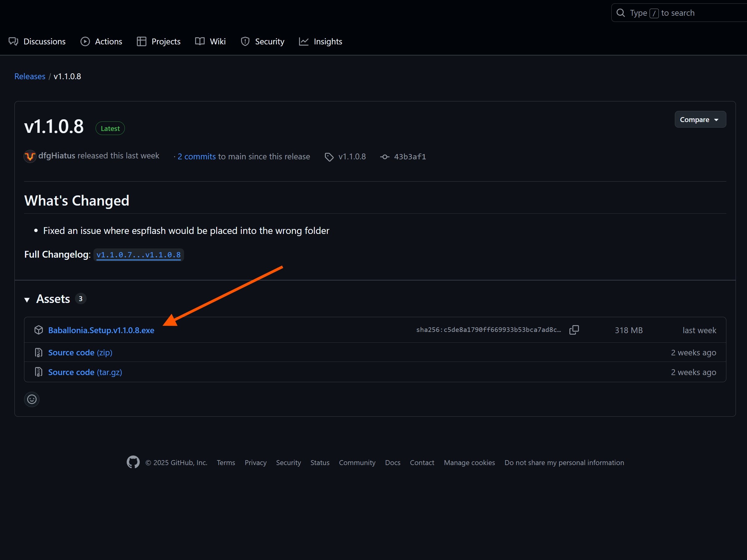Open the Wiki tab

tap(210, 42)
